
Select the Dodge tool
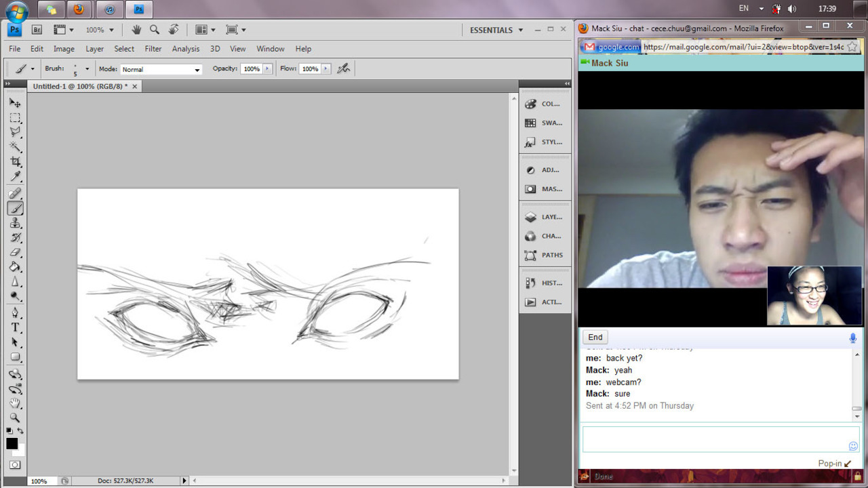15,296
